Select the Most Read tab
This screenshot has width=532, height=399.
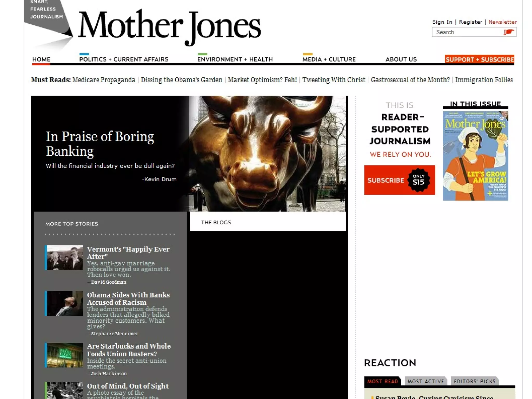click(x=382, y=381)
